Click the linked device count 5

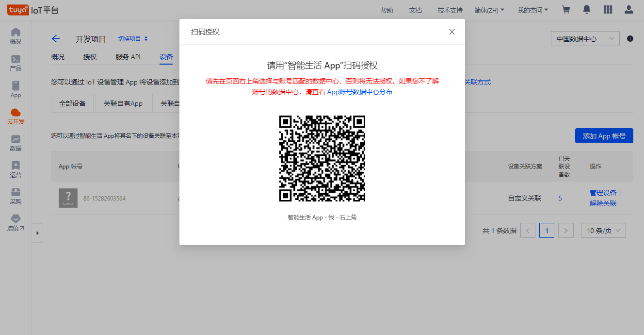point(560,198)
